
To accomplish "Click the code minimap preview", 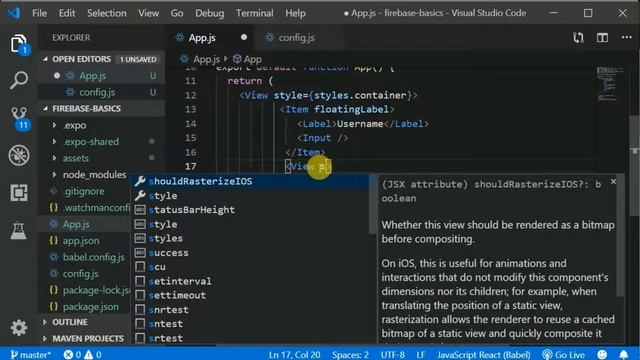I will pyautogui.click(x=610, y=84).
